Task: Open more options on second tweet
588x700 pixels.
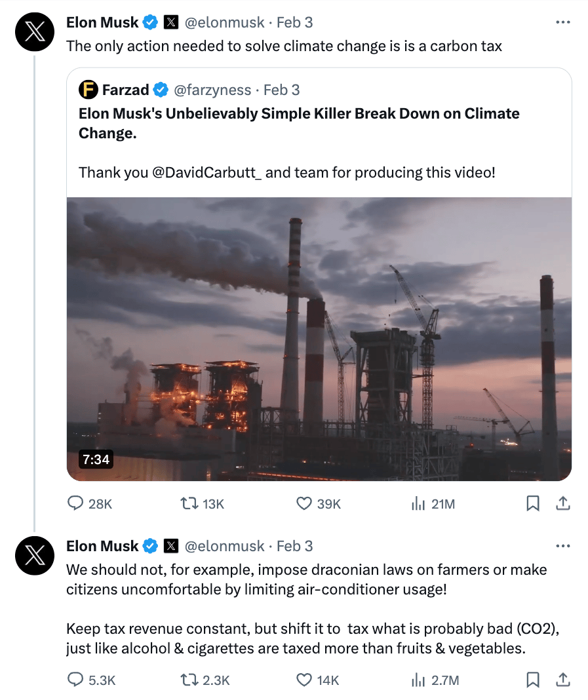Action: point(562,546)
